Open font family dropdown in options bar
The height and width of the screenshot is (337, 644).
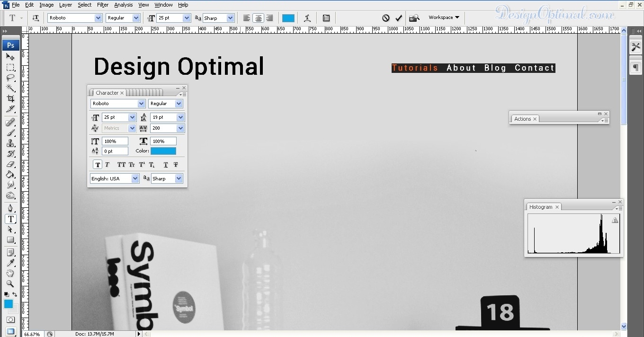coord(98,18)
